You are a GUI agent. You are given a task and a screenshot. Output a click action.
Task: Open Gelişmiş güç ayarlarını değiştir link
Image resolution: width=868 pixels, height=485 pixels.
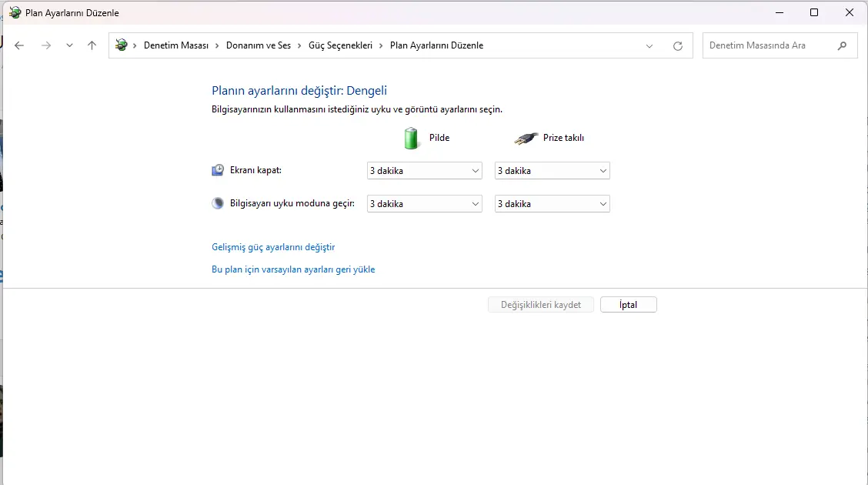click(273, 247)
